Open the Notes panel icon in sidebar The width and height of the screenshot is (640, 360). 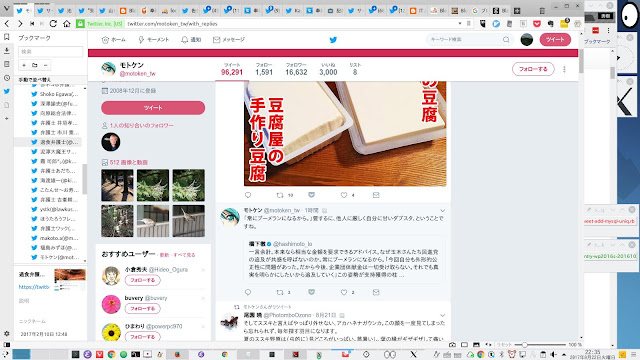[x=7, y=64]
